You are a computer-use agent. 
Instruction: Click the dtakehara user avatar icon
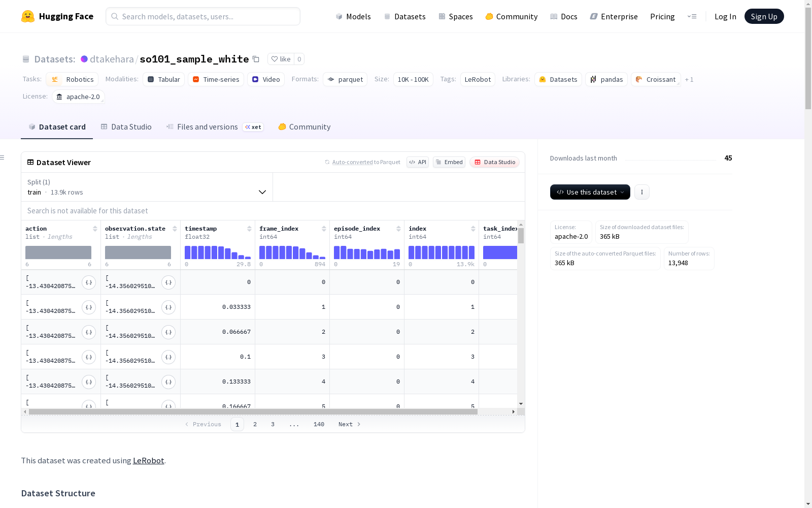(x=84, y=59)
